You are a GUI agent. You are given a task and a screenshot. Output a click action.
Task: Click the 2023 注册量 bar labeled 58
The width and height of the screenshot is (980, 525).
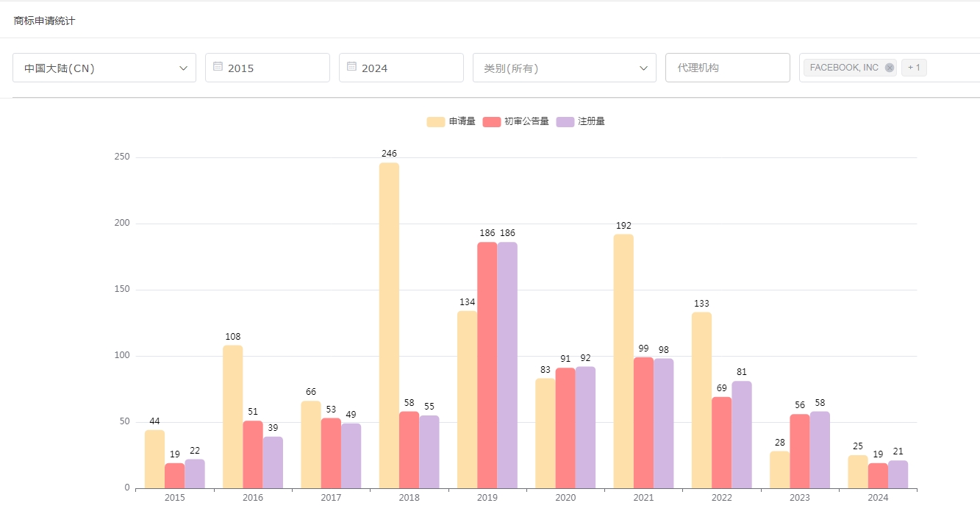coord(820,449)
